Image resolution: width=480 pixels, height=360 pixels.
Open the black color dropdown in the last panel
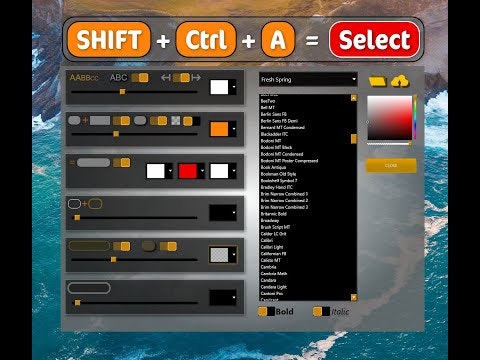click(223, 298)
